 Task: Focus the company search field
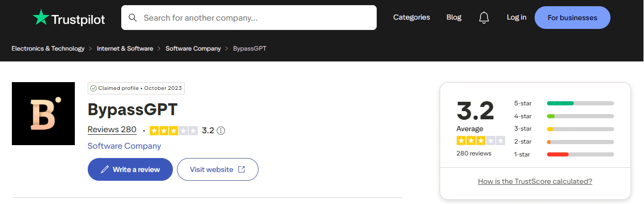coord(249,18)
